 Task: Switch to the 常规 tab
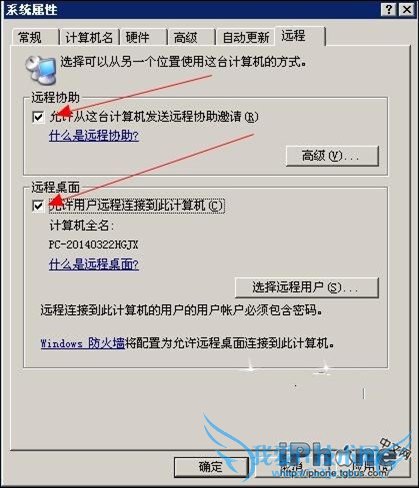point(35,37)
